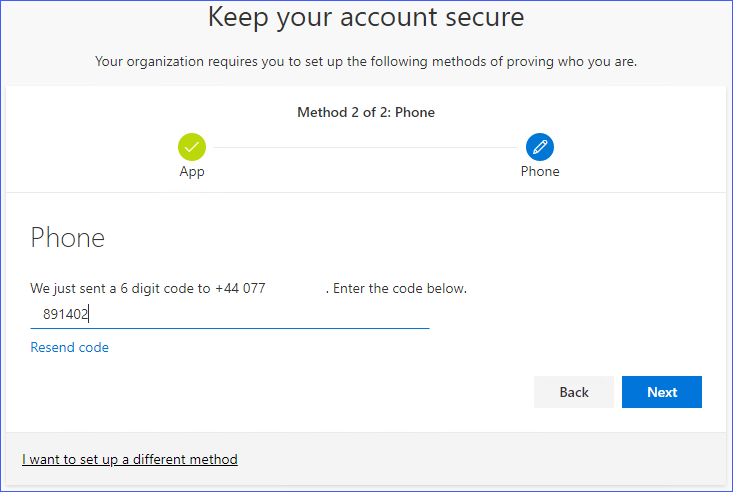Click the Phone label under the pencil icon
The width and height of the screenshot is (733, 492).
pos(540,171)
